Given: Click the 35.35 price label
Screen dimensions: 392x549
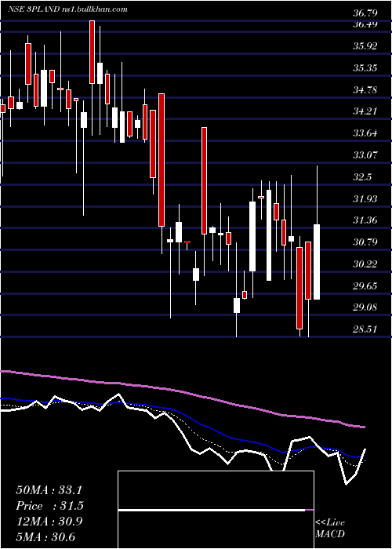Looking at the screenshot, I should (x=365, y=67).
